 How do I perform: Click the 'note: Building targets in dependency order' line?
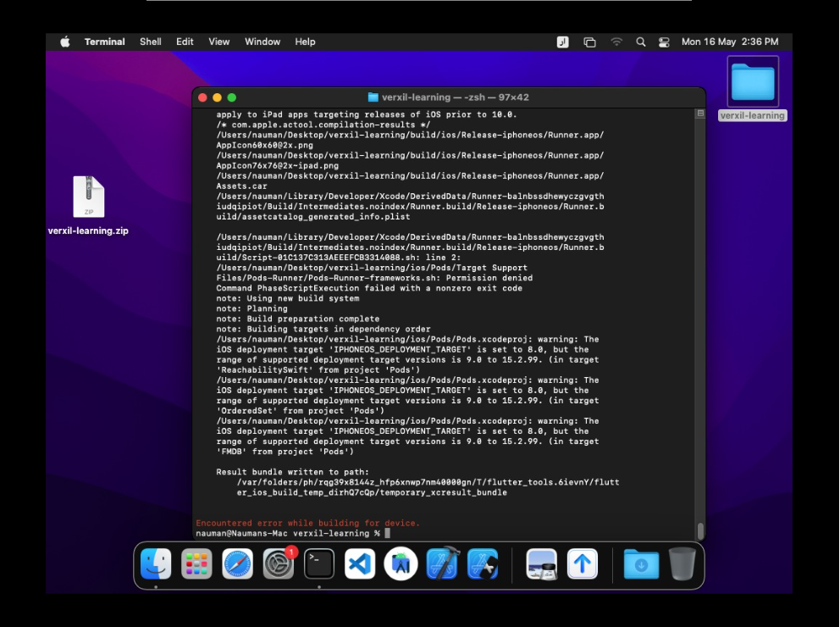tap(323, 329)
